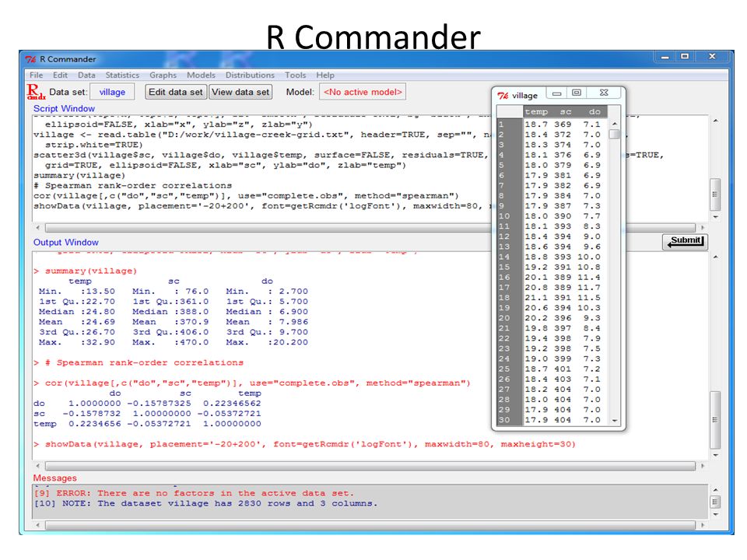Click the View data set button
The height and width of the screenshot is (560, 747).
[x=240, y=92]
